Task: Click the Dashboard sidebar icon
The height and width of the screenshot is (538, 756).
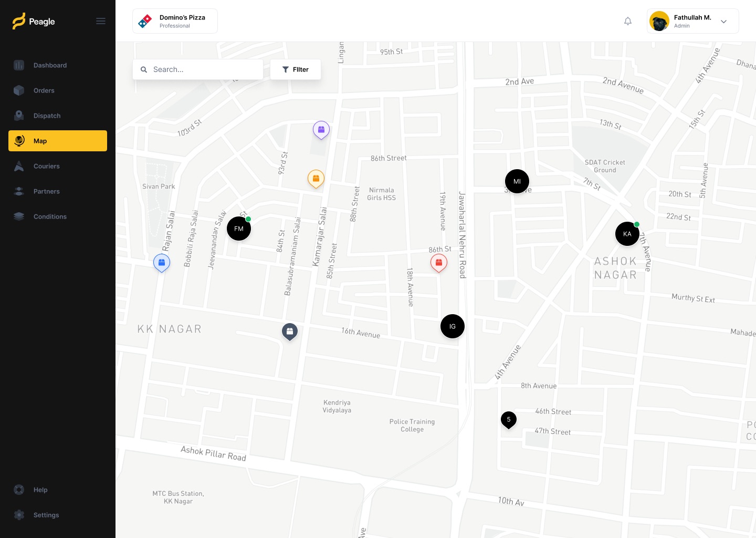Action: point(19,65)
